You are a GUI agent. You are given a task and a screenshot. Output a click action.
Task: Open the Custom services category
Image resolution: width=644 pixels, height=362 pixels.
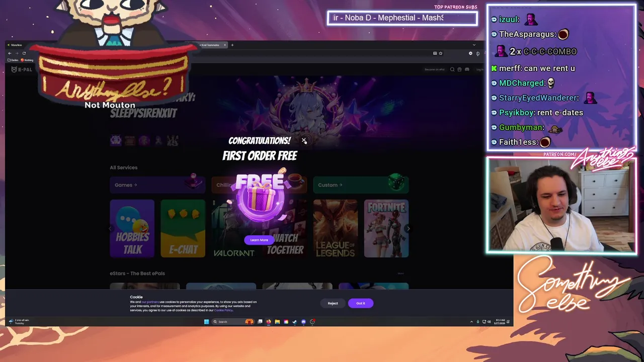361,185
